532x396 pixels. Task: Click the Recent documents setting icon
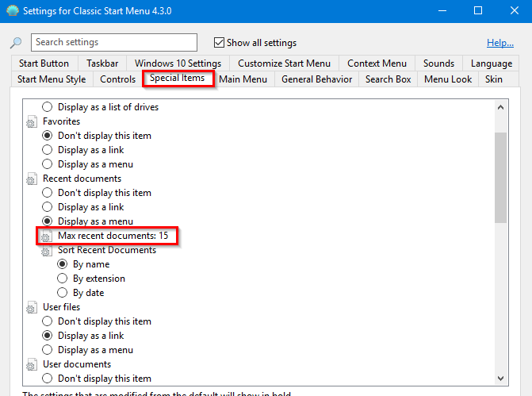pos(33,179)
